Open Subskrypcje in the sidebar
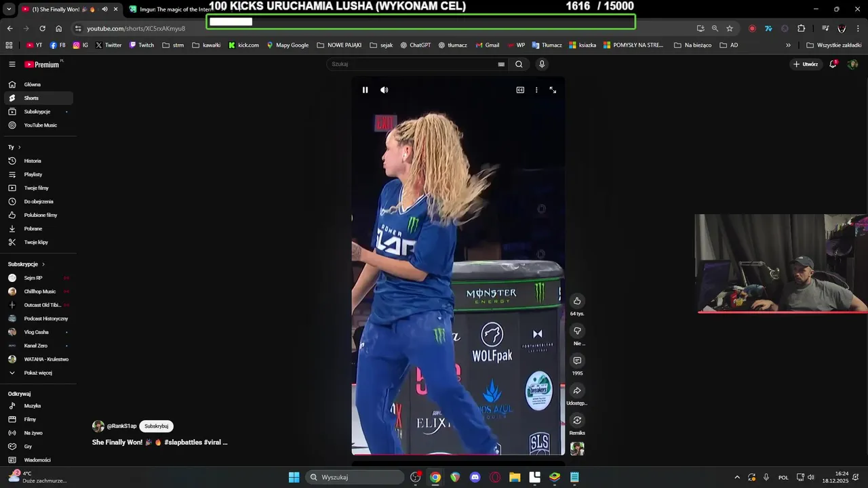Viewport: 868px width, 488px height. tap(38, 112)
